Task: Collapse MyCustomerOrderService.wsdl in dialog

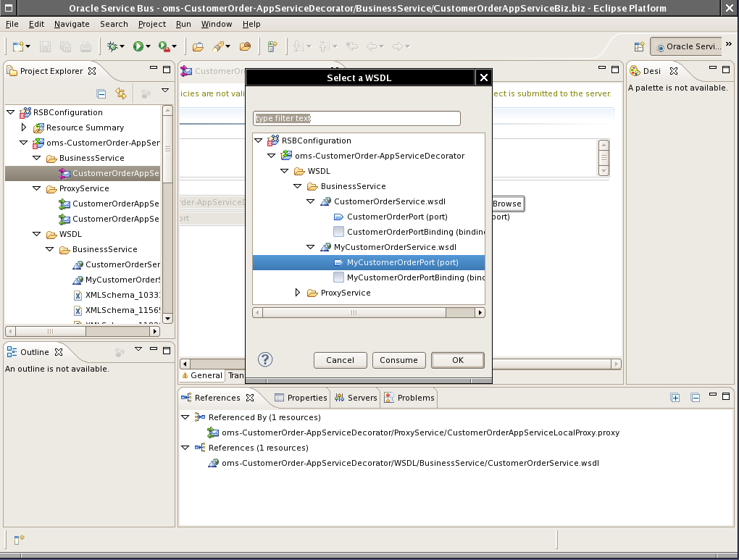Action: coord(310,246)
